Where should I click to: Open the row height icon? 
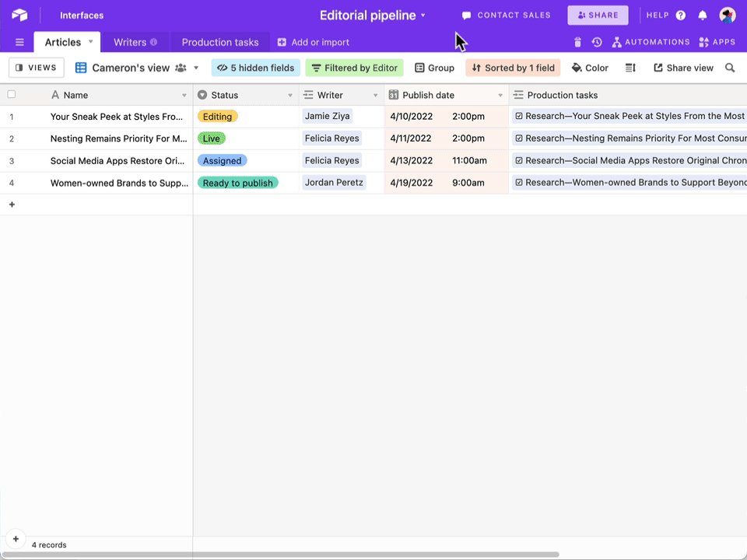630,68
